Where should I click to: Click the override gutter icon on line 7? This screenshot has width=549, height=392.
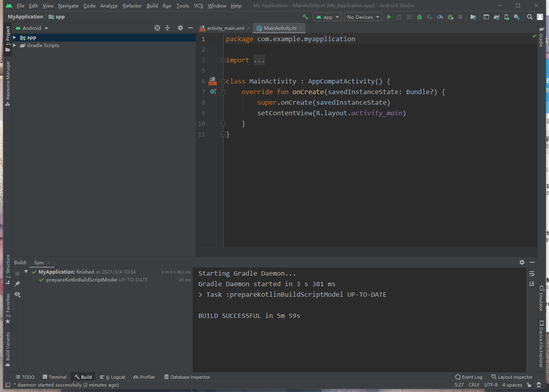pyautogui.click(x=213, y=91)
